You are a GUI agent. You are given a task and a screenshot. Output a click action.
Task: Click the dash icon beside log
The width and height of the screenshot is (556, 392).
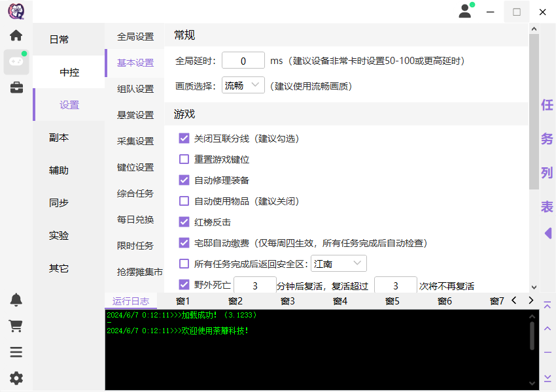547,352
